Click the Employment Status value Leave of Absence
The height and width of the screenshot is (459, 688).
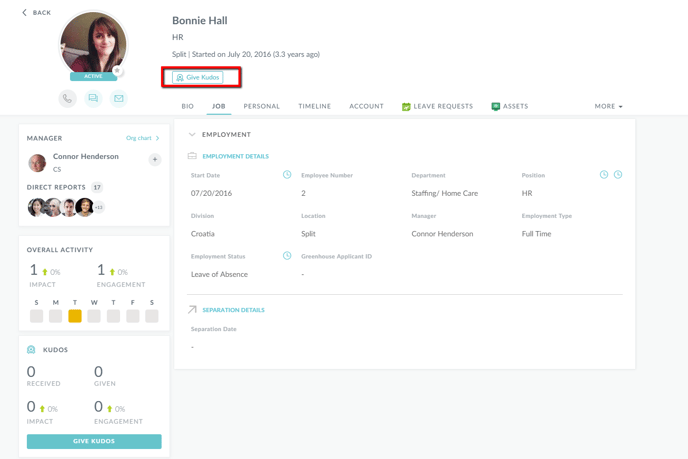219,274
